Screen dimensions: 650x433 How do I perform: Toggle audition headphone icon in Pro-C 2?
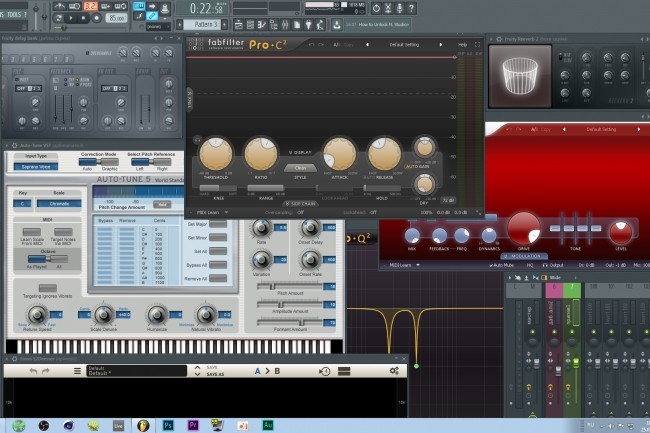(197, 140)
